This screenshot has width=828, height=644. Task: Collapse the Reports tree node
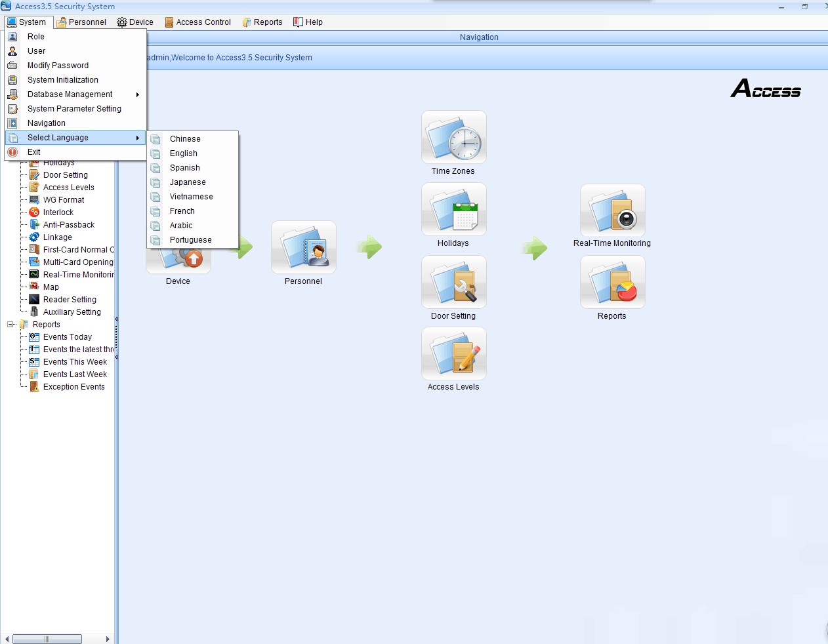pos(10,325)
